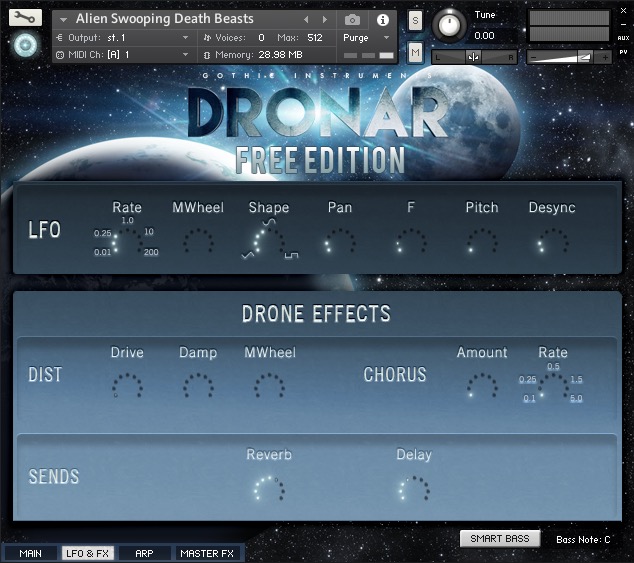This screenshot has width=634, height=563.
Task: Increase volume with plus button
Action: pyautogui.click(x=605, y=57)
